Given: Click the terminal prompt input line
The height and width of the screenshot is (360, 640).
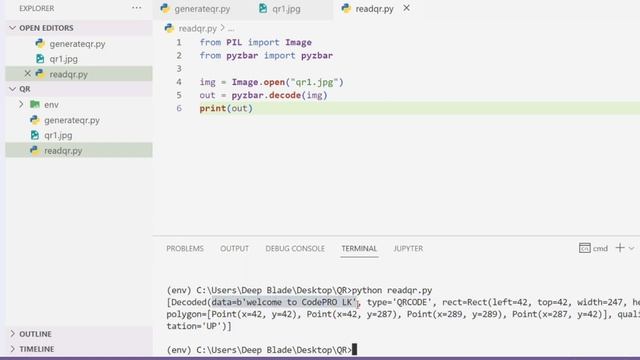Looking at the screenshot, I should [261, 350].
